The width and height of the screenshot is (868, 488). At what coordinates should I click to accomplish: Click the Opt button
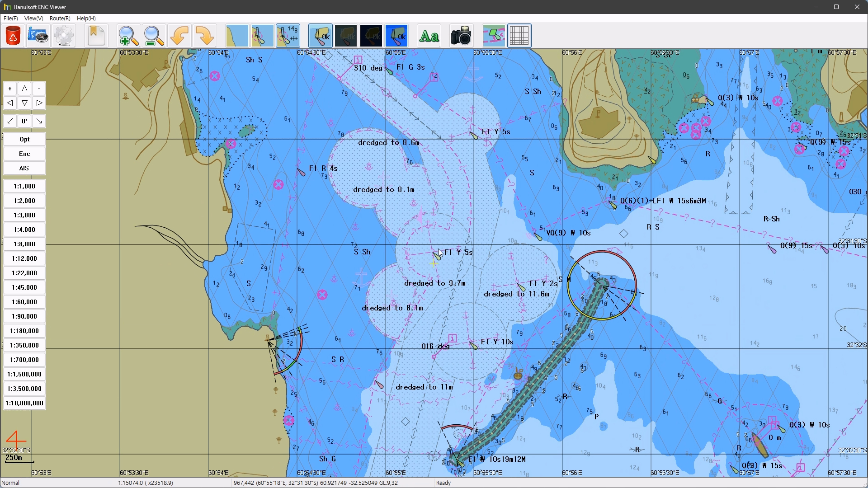(24, 139)
